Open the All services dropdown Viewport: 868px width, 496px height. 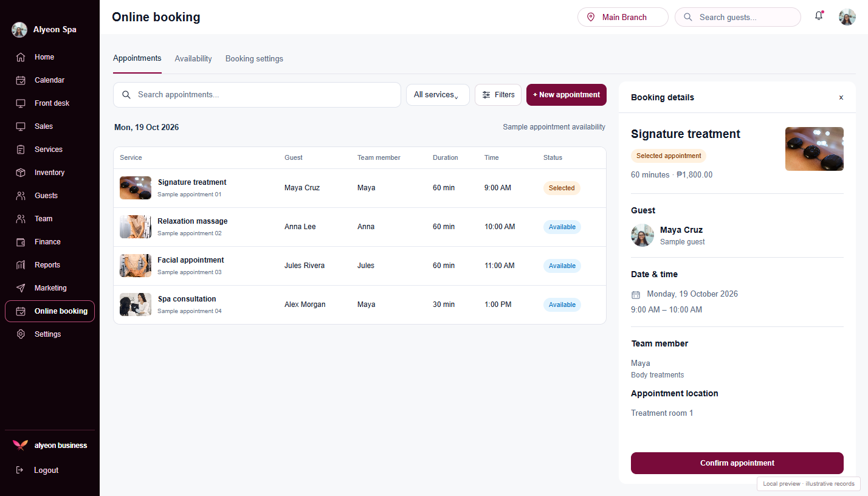[x=438, y=95]
